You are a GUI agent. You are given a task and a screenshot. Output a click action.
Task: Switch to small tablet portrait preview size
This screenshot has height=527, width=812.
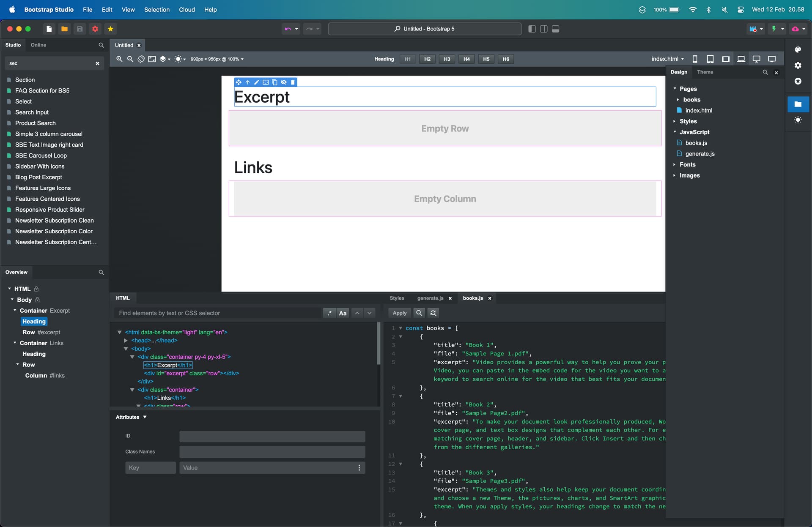(710, 59)
